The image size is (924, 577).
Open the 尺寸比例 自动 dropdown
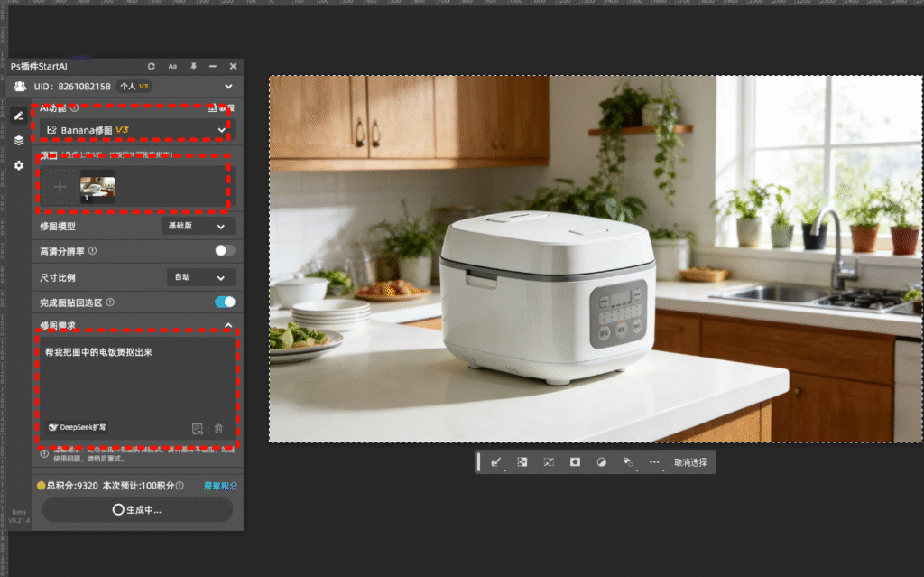201,277
